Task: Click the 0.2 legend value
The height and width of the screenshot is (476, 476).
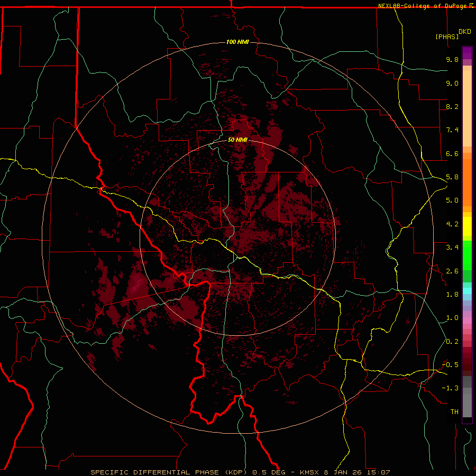Action: coord(452,342)
